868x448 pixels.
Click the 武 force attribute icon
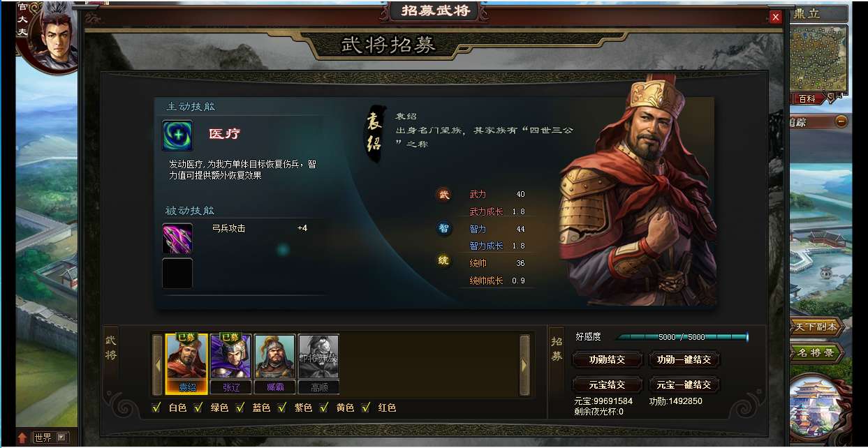coord(443,195)
